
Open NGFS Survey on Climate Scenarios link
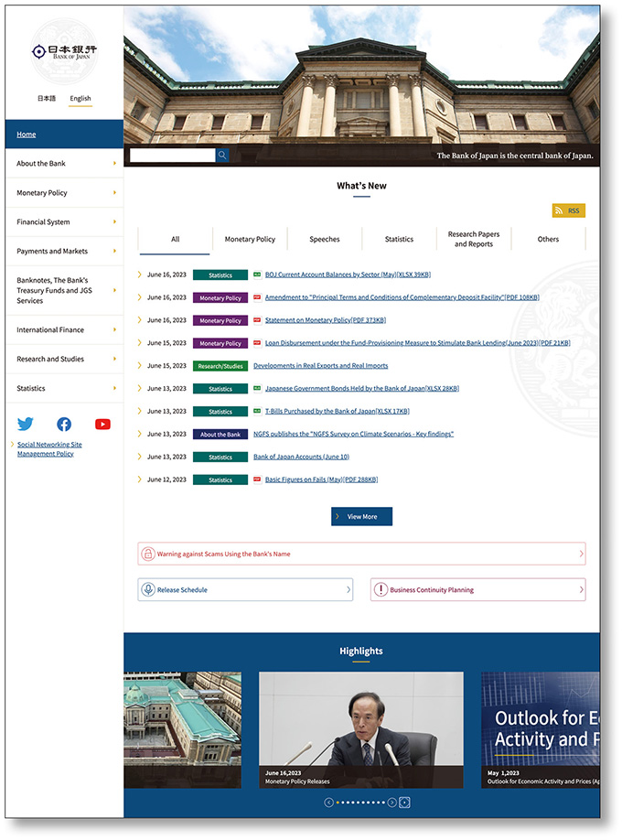point(354,434)
